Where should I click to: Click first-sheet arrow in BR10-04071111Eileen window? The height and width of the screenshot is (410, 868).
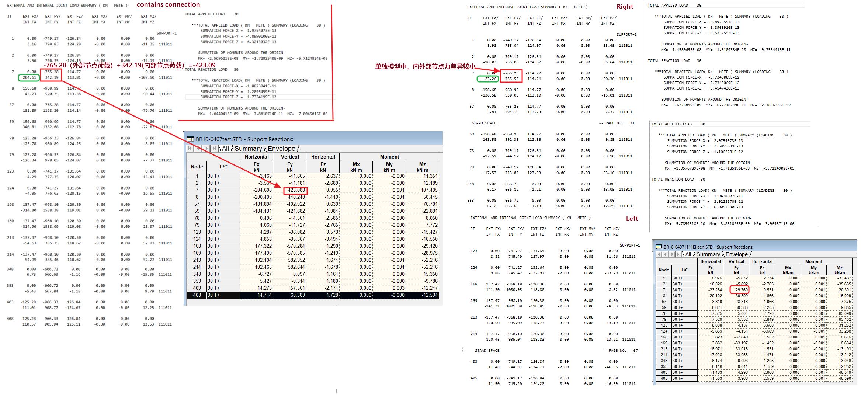coord(659,254)
